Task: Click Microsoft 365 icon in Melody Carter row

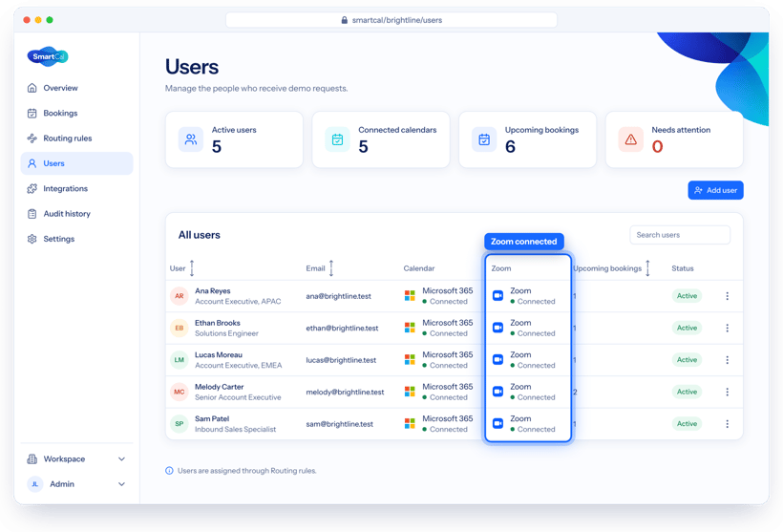Action: 410,392
